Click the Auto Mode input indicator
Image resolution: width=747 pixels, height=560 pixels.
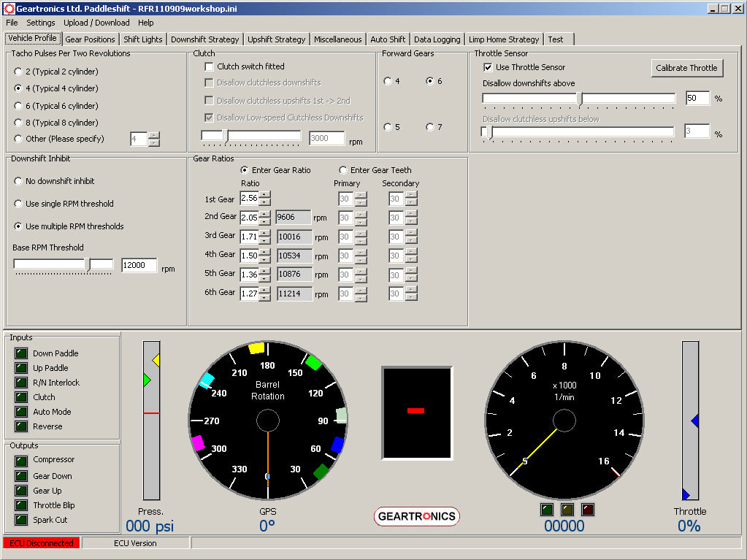(20, 412)
